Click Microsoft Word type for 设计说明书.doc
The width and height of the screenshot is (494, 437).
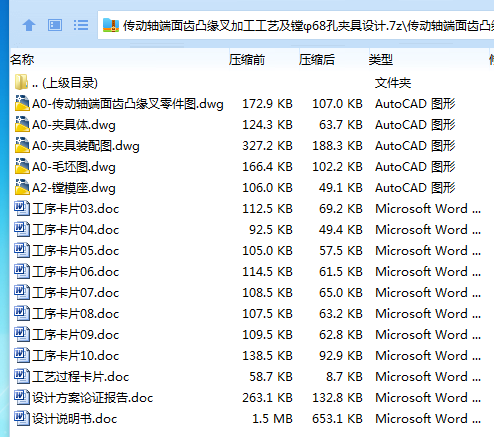tap(428, 419)
